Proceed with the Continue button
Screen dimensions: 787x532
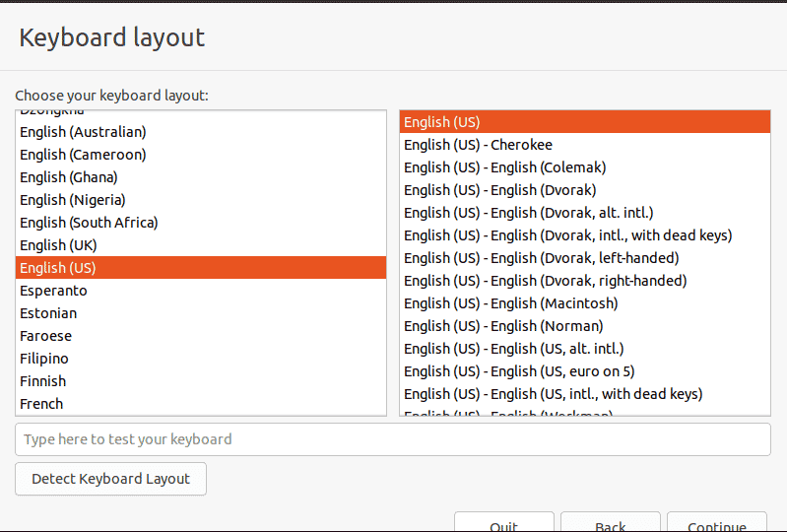[717, 522]
